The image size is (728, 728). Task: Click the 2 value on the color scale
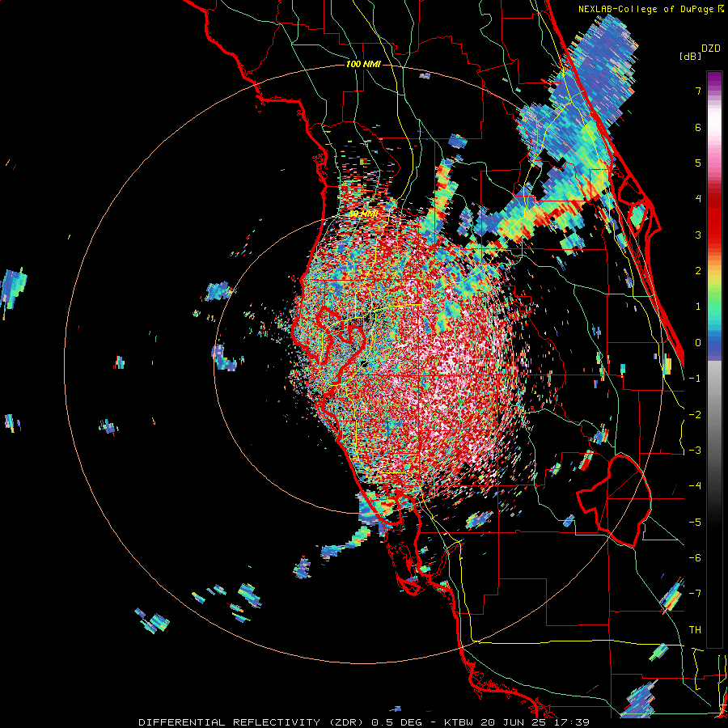698,271
